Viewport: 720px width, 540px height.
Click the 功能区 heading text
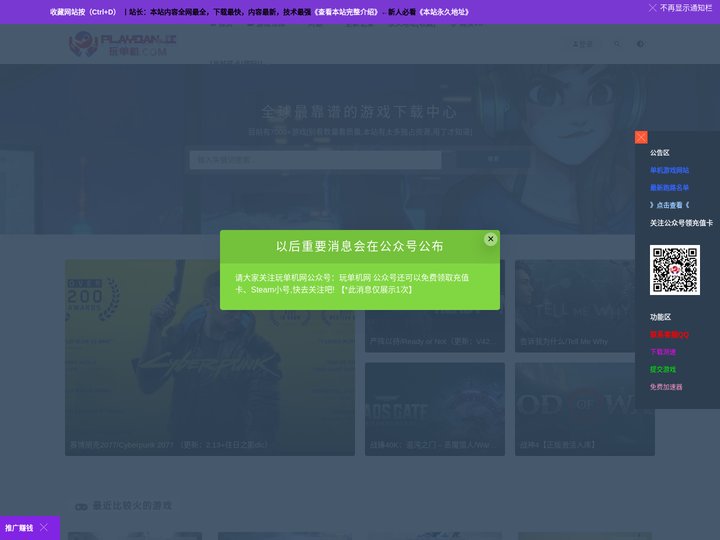[x=660, y=317]
